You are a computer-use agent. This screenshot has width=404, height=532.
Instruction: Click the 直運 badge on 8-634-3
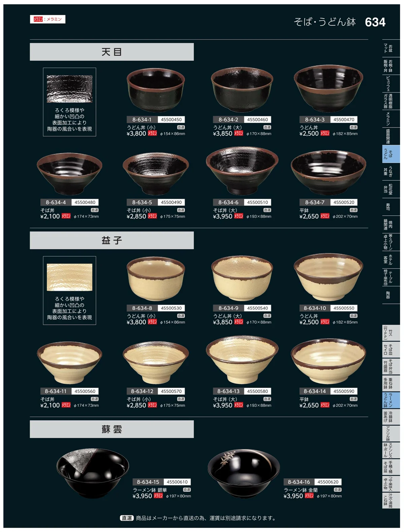coord(353,127)
